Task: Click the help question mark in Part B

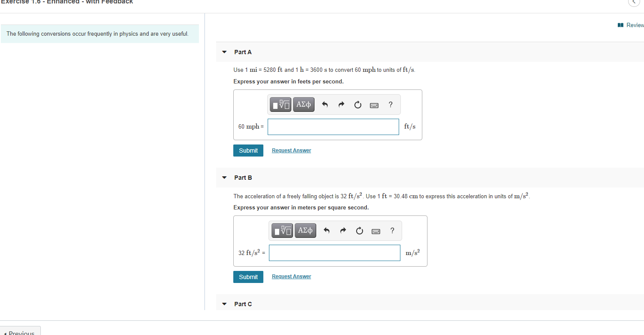Action: pos(392,231)
